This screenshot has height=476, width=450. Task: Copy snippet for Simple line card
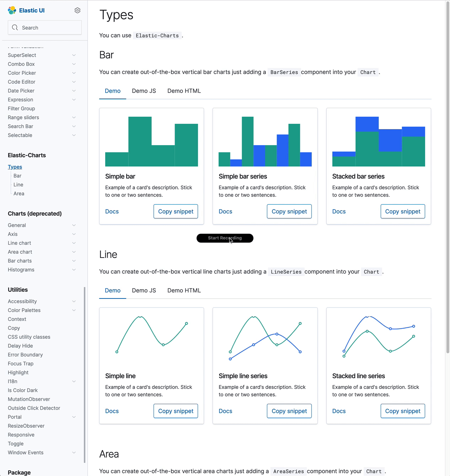click(x=176, y=411)
